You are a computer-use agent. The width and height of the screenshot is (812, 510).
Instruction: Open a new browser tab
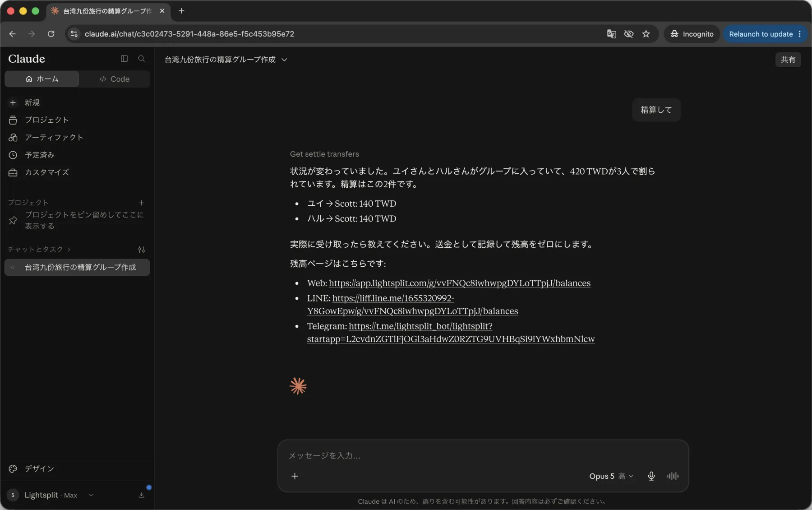point(181,11)
